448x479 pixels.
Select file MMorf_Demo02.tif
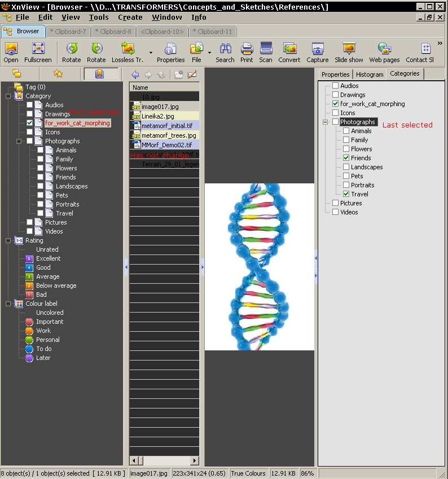pos(164,145)
